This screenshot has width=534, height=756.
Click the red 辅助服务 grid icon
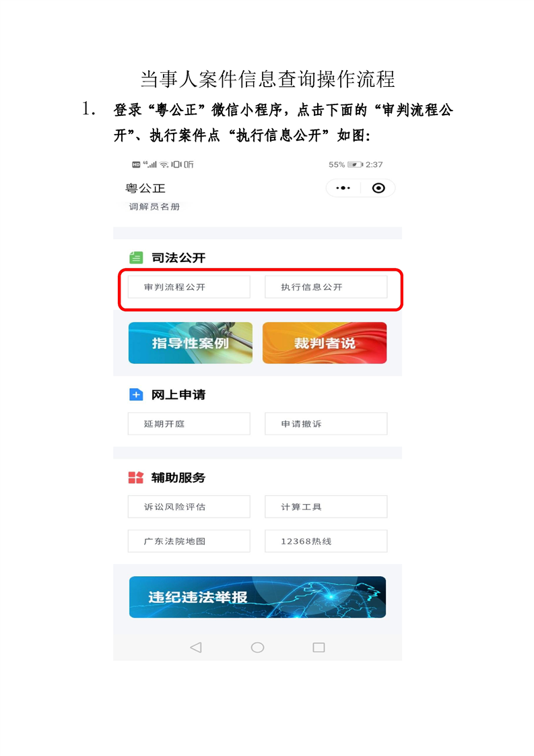(x=136, y=477)
